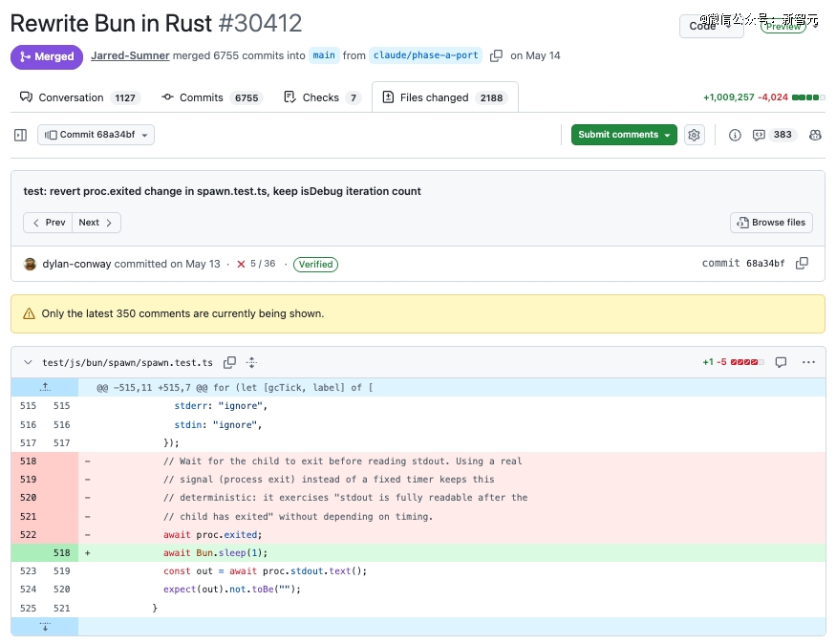
Task: Add a file comment on spawn.test.ts
Action: click(782, 362)
